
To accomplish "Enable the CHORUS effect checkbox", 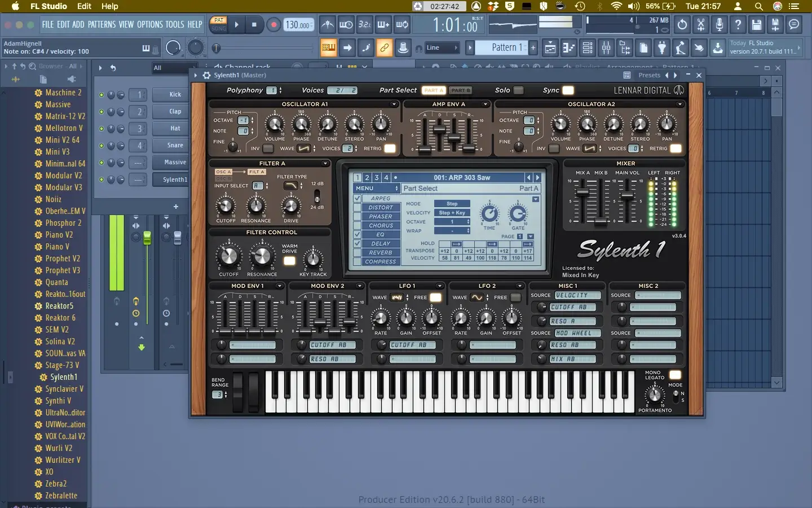I will point(358,226).
